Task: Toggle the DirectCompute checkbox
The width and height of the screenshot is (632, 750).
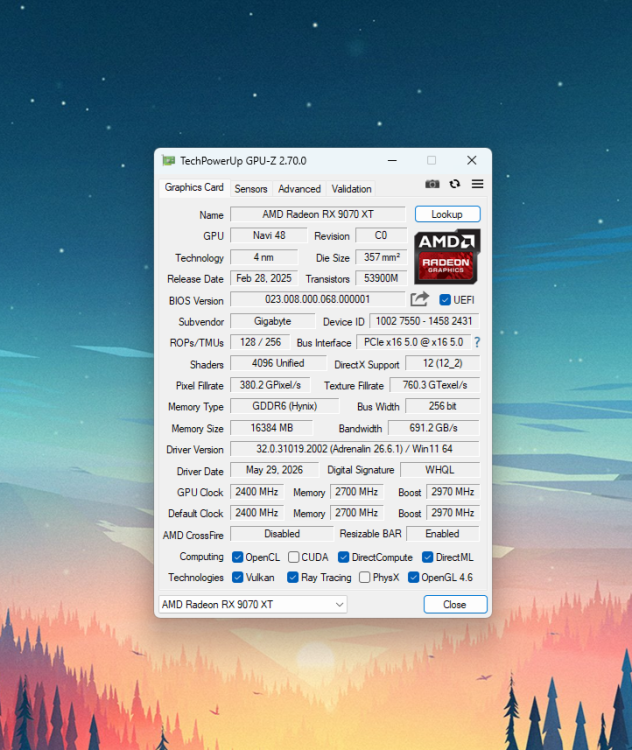Action: coord(343,557)
